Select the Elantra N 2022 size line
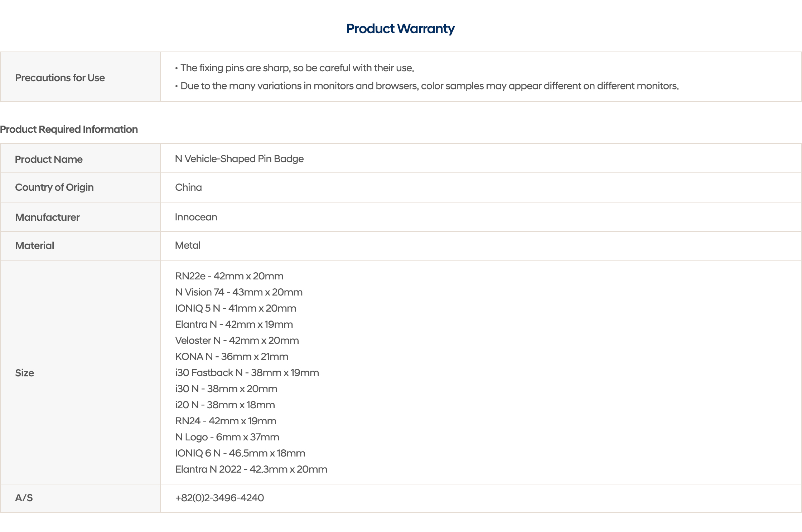The height and width of the screenshot is (532, 802). tap(251, 469)
